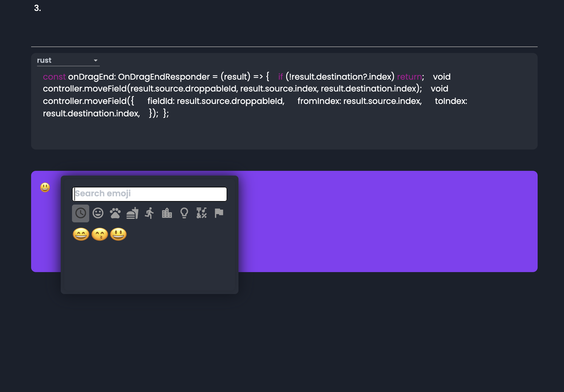Click the 'return' keyword in code block
Screen dimensions: 564x392
[x=409, y=77]
